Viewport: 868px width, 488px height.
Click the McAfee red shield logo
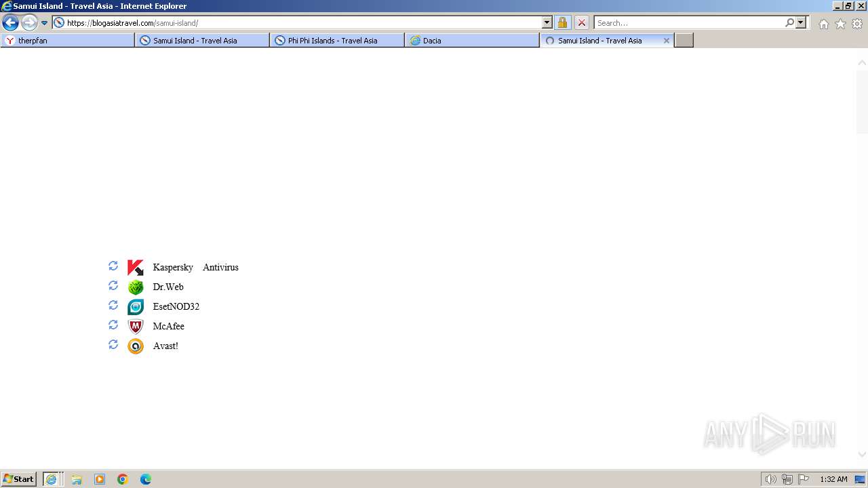(x=136, y=327)
